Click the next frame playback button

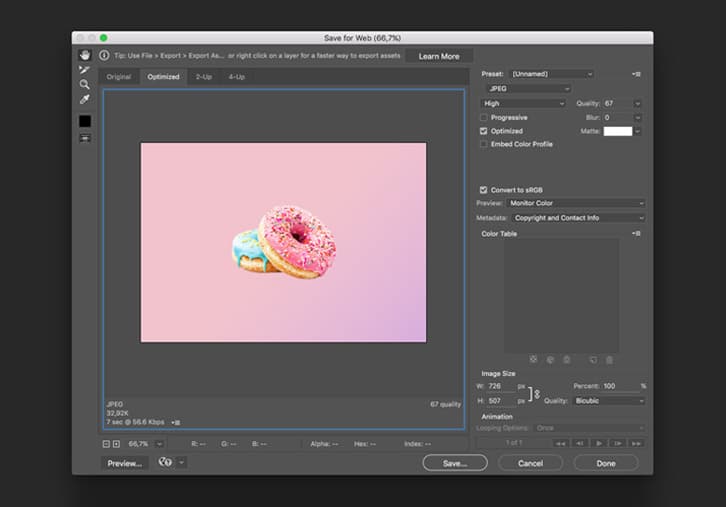[x=618, y=444]
